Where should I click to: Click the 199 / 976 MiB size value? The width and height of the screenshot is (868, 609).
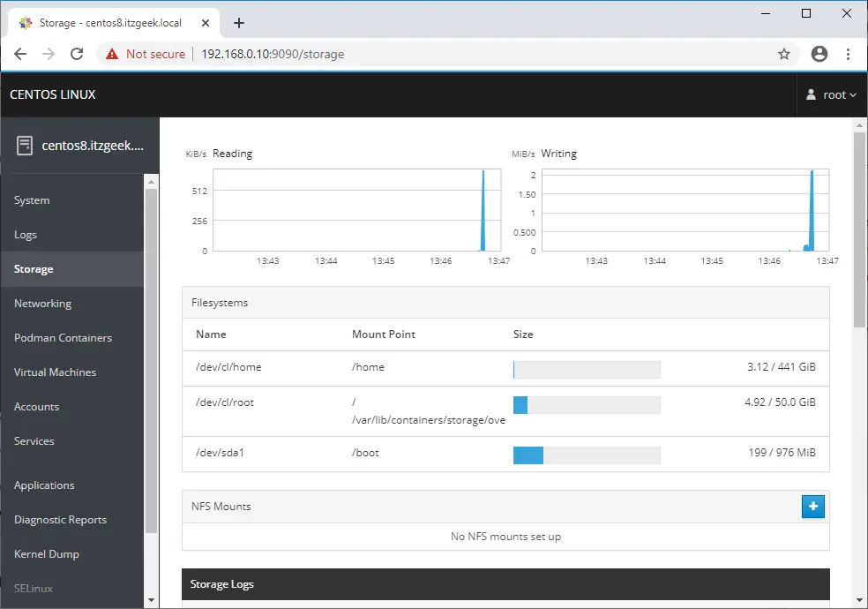click(x=782, y=453)
